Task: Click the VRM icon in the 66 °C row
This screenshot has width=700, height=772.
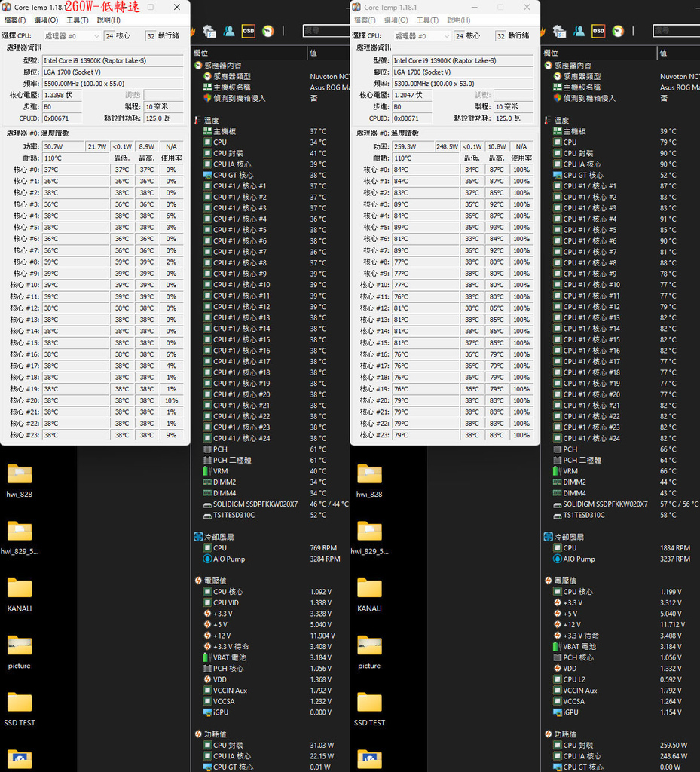Action: (x=558, y=471)
